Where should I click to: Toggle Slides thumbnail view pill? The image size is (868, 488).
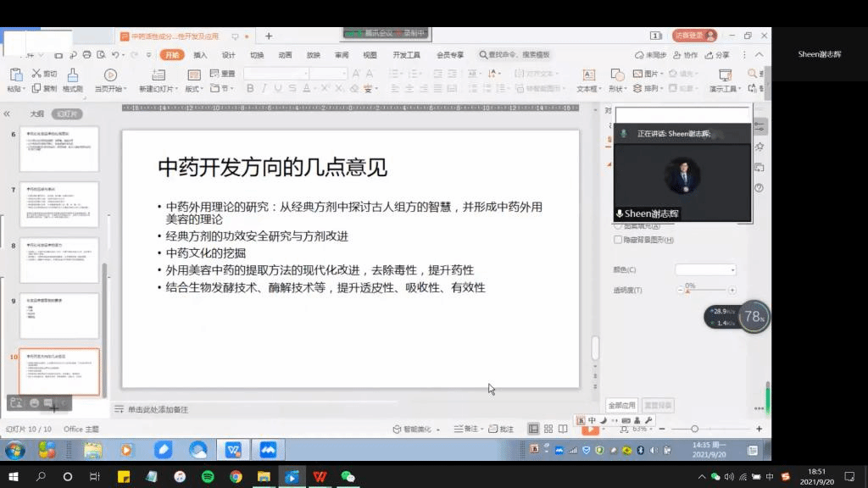[x=67, y=114]
